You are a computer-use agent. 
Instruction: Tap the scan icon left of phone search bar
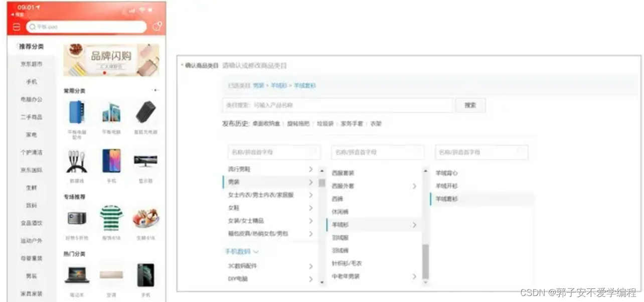17,27
